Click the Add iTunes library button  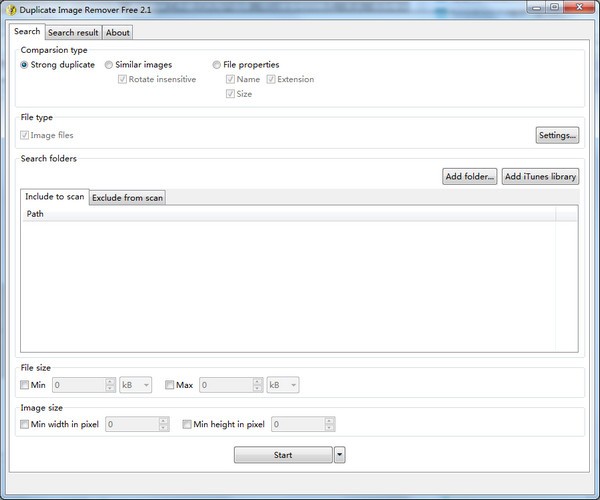pyautogui.click(x=540, y=177)
